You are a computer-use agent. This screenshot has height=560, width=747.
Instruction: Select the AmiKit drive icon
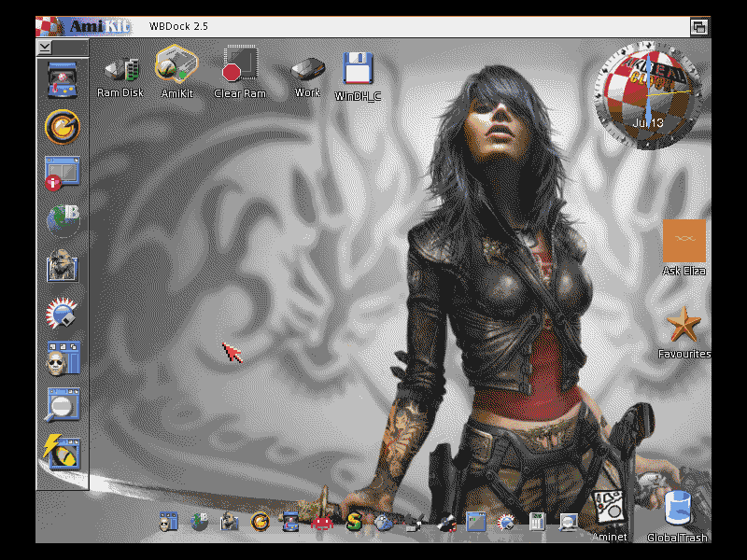(x=176, y=63)
